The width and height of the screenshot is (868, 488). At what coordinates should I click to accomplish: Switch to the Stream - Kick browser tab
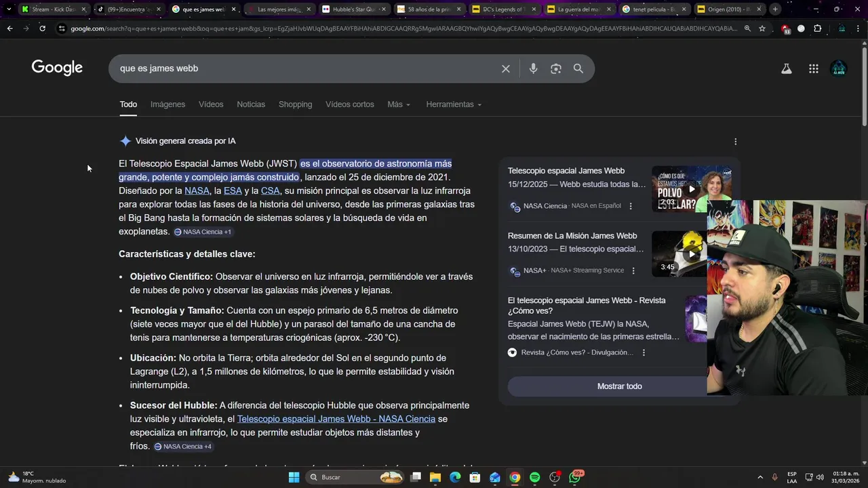54,9
